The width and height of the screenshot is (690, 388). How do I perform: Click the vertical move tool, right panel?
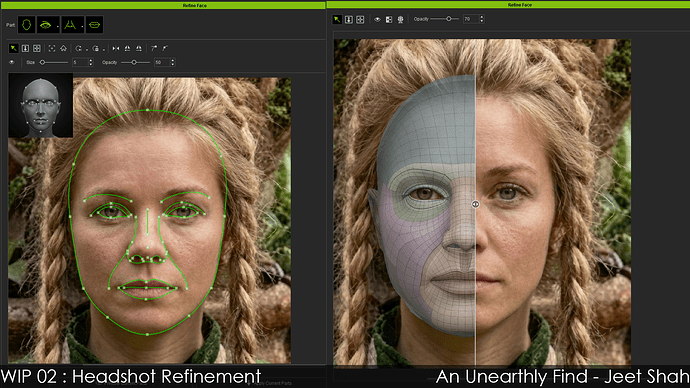pos(349,19)
